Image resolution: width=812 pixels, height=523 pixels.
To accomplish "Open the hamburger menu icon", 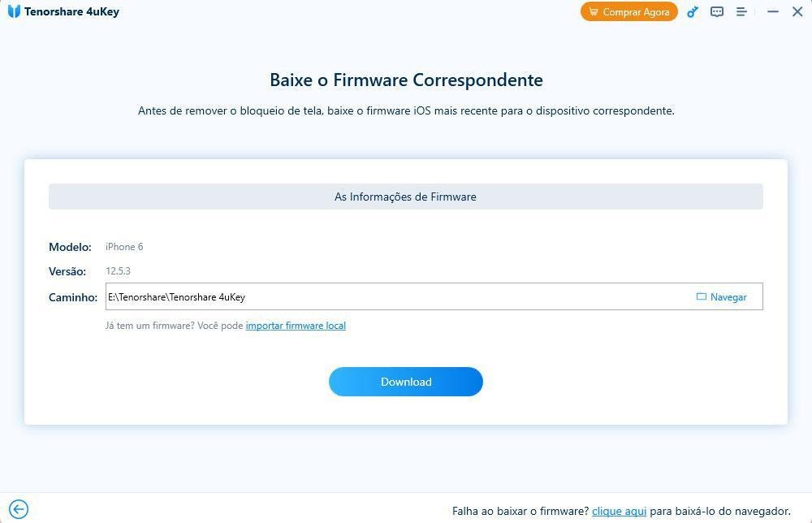I will coord(741,12).
